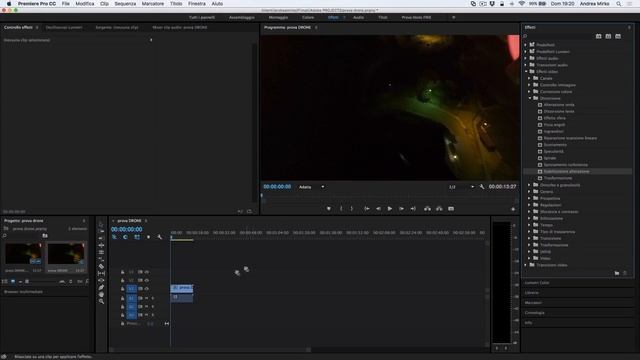Screen dimensions: 640x360
Task: Expand the Effetti audio folder
Action: pos(526,58)
